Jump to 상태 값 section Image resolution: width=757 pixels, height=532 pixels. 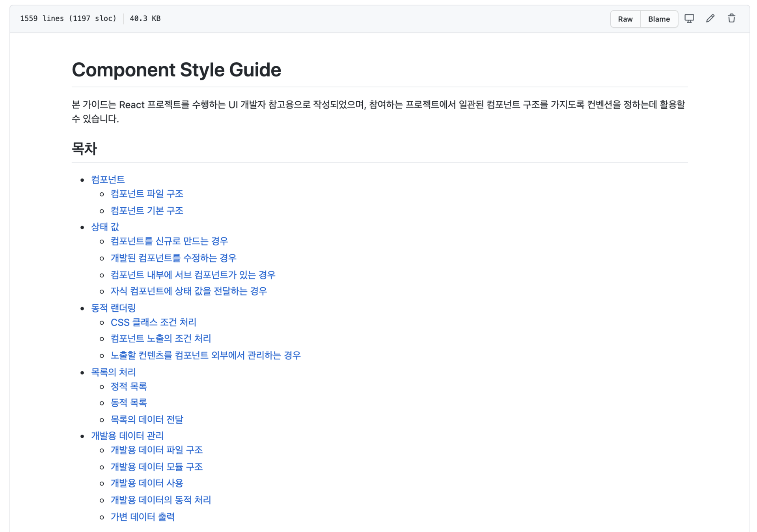click(105, 227)
